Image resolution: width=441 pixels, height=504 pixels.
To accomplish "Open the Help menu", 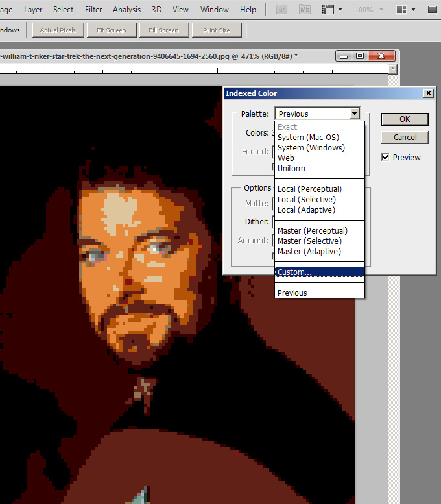I will [248, 10].
